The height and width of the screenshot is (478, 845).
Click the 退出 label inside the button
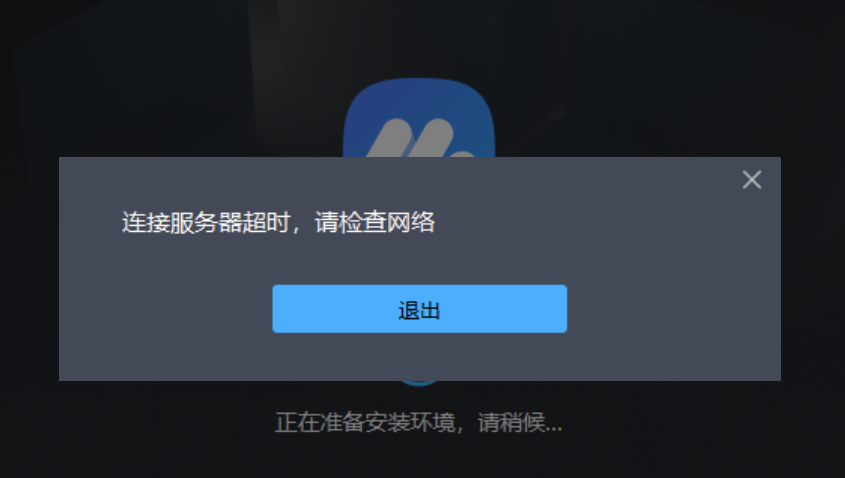[x=419, y=310]
